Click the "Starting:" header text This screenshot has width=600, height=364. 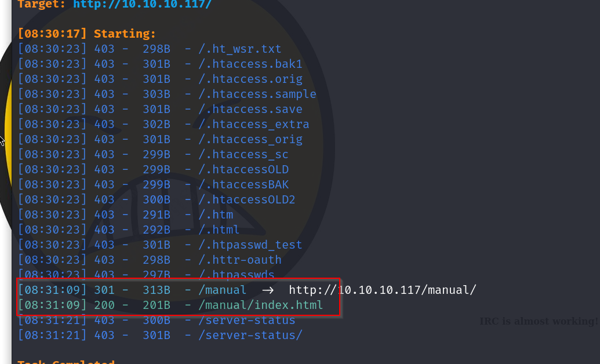click(x=125, y=34)
